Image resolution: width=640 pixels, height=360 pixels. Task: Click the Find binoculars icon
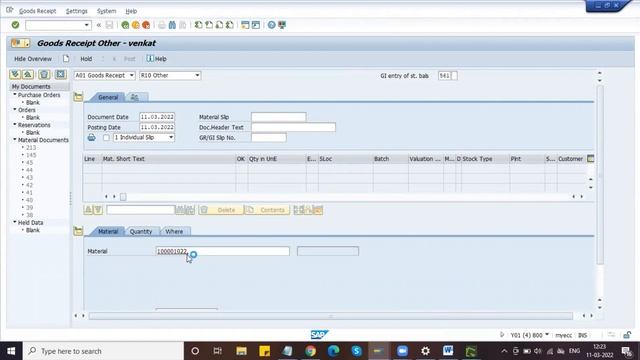(172, 25)
